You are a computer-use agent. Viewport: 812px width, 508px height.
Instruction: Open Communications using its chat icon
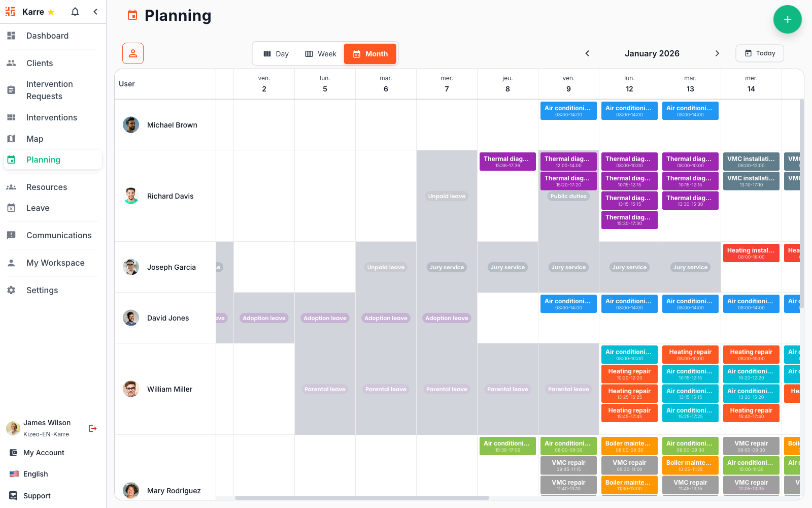(x=11, y=235)
